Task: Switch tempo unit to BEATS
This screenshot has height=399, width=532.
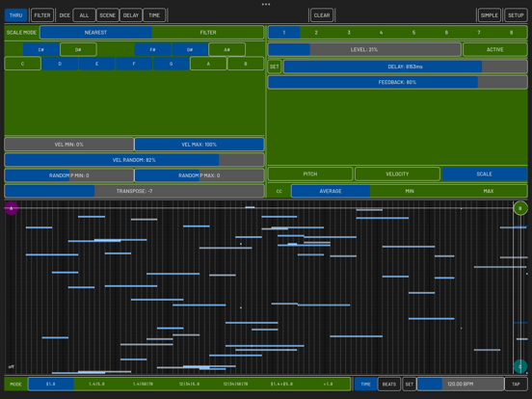Action: point(389,385)
